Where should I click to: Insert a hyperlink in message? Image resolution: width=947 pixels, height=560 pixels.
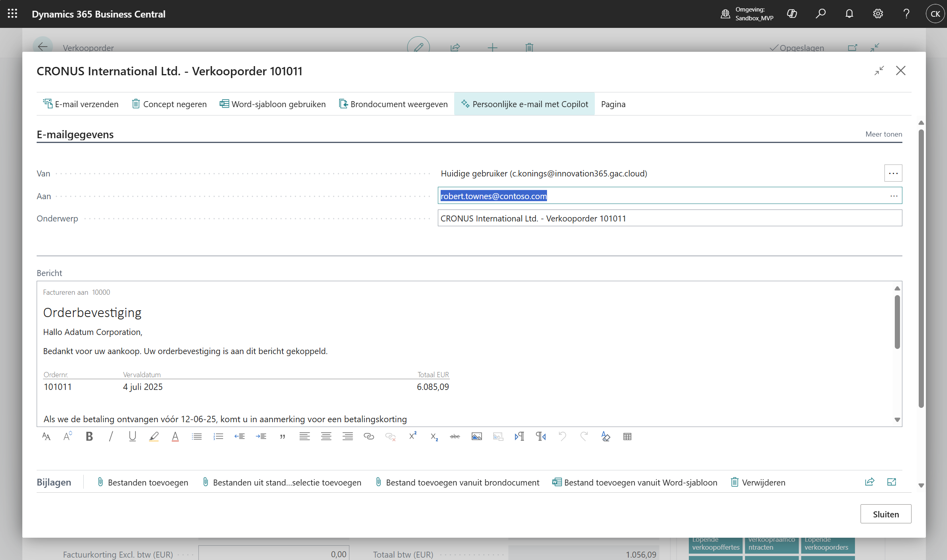pos(369,437)
